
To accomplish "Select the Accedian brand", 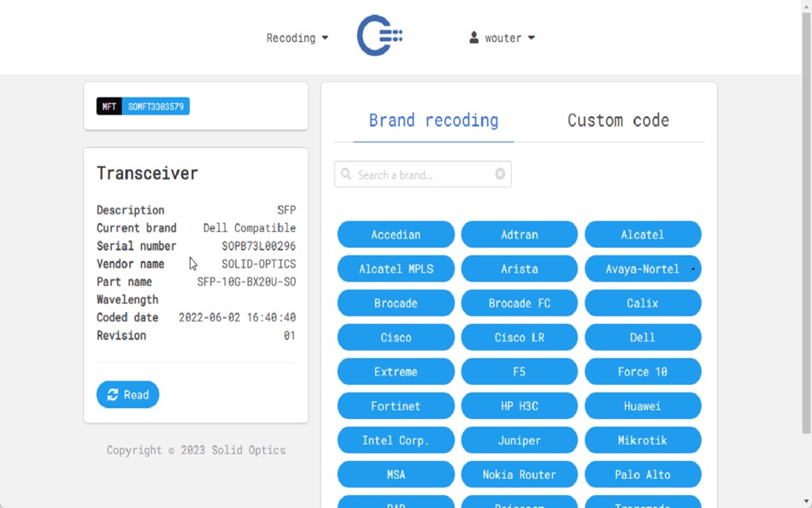I will [396, 234].
